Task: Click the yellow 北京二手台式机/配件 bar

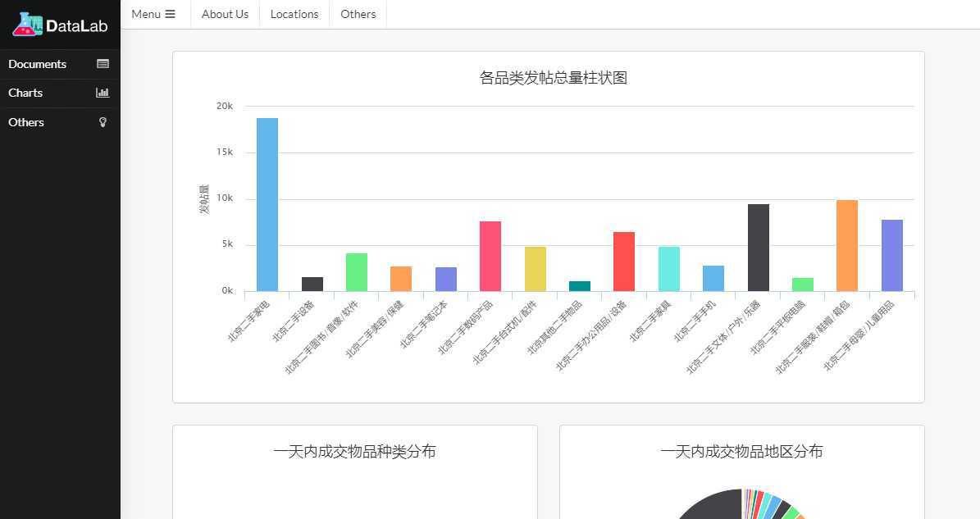Action: point(536,269)
